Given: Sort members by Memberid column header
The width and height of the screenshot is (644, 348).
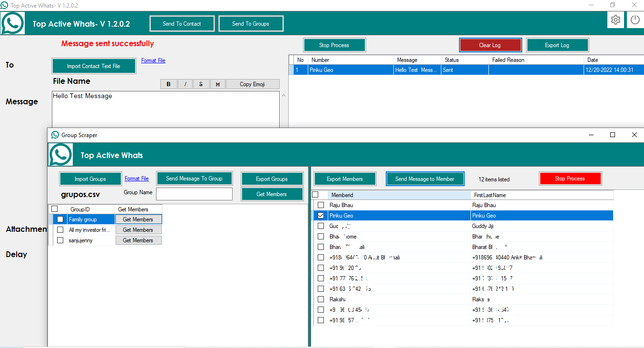Looking at the screenshot, I should coord(399,195).
